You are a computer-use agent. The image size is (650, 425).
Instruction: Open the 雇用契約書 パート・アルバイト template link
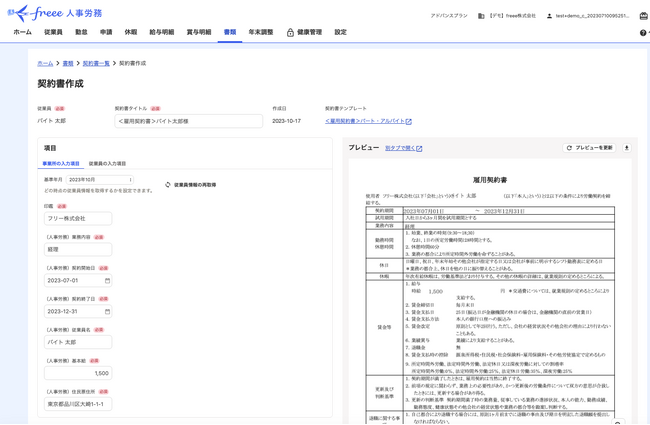point(367,121)
